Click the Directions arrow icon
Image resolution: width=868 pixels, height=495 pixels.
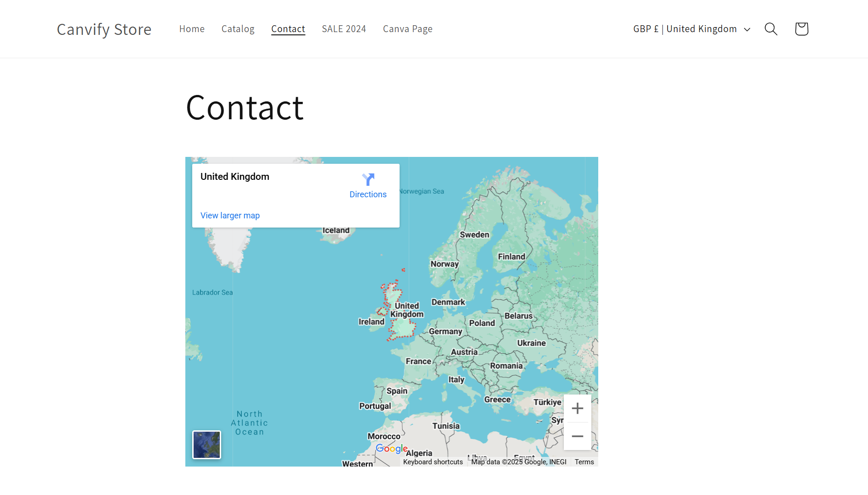click(x=368, y=179)
